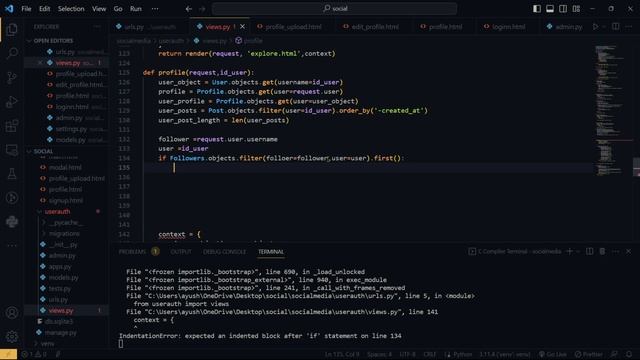Open the run options dropdown arrow
The image size is (640, 360).
click(x=604, y=27)
